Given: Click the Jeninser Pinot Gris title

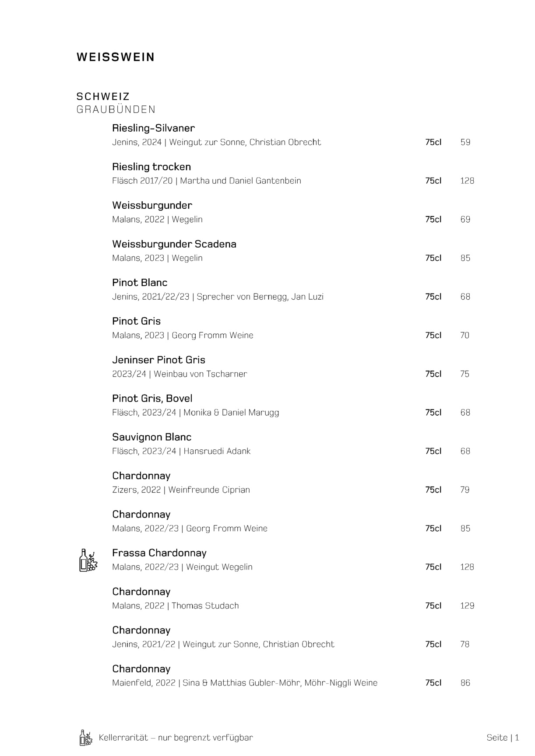Looking at the screenshot, I should [x=158, y=360].
